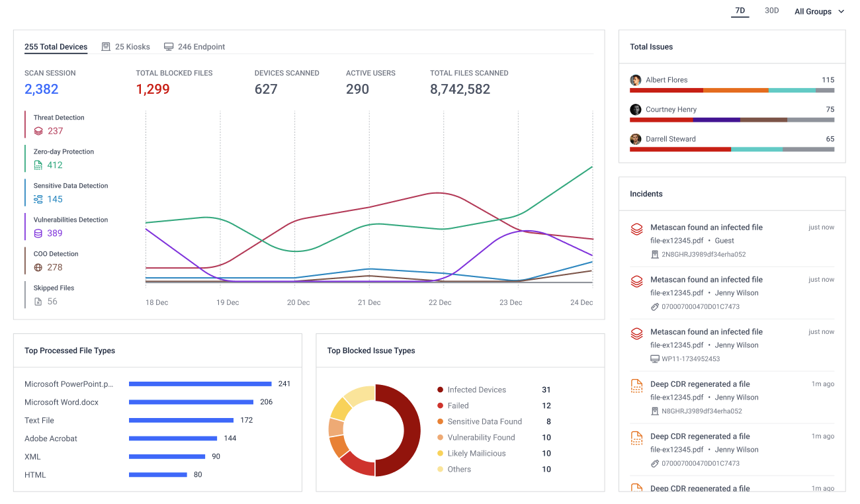Click the Endpoint monitor icon
Screen dimensions: 860x504
169,47
